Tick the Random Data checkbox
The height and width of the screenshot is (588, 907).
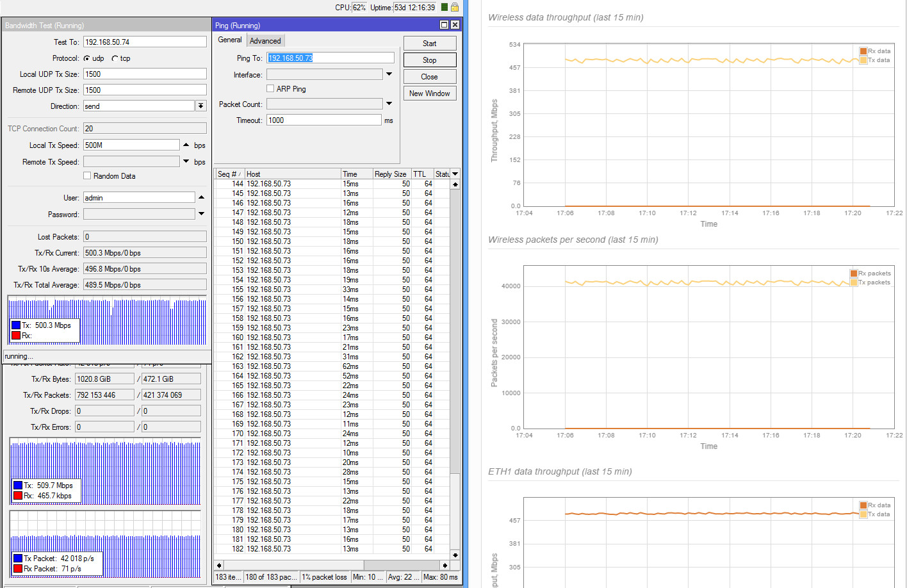[87, 176]
